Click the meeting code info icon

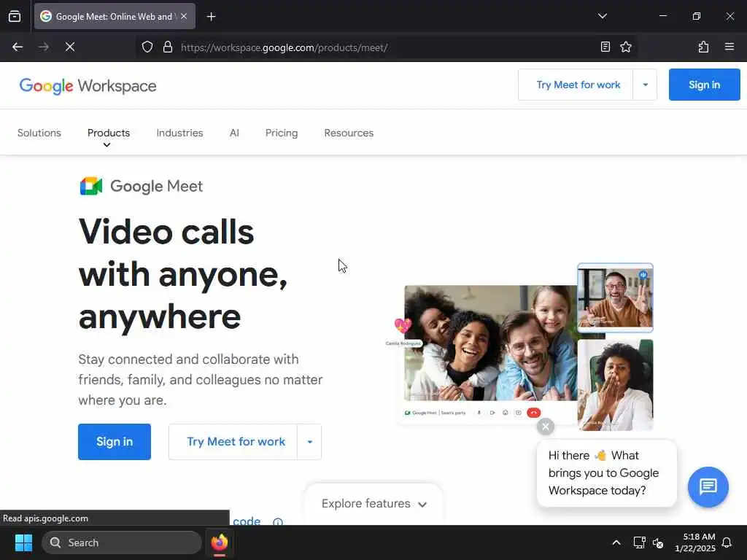click(278, 521)
